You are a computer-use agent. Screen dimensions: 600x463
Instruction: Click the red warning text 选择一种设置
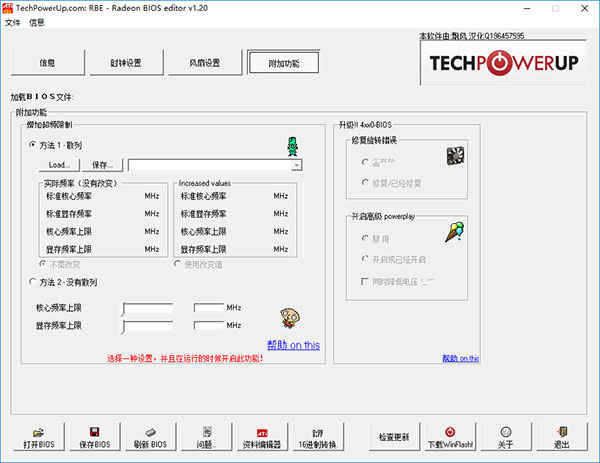coord(185,359)
